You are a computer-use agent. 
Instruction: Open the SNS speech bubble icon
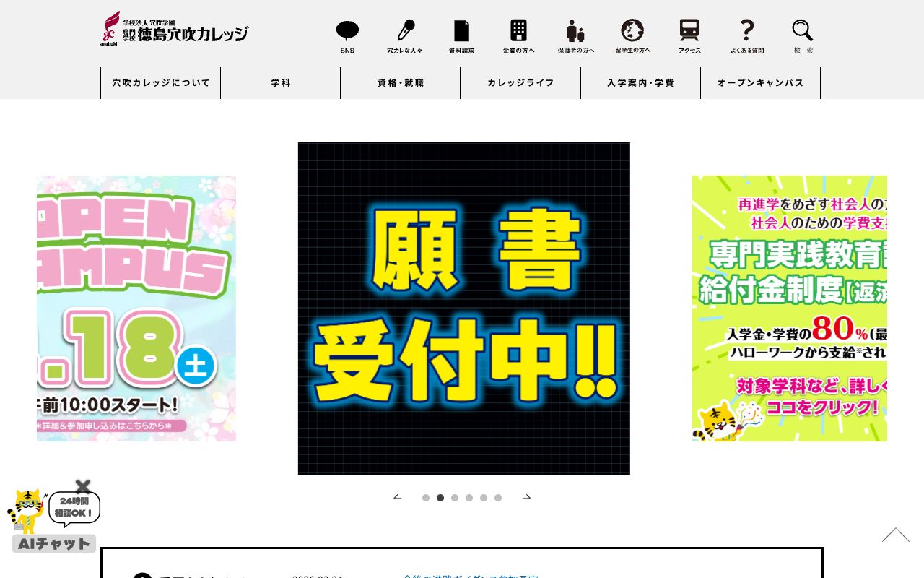click(347, 31)
